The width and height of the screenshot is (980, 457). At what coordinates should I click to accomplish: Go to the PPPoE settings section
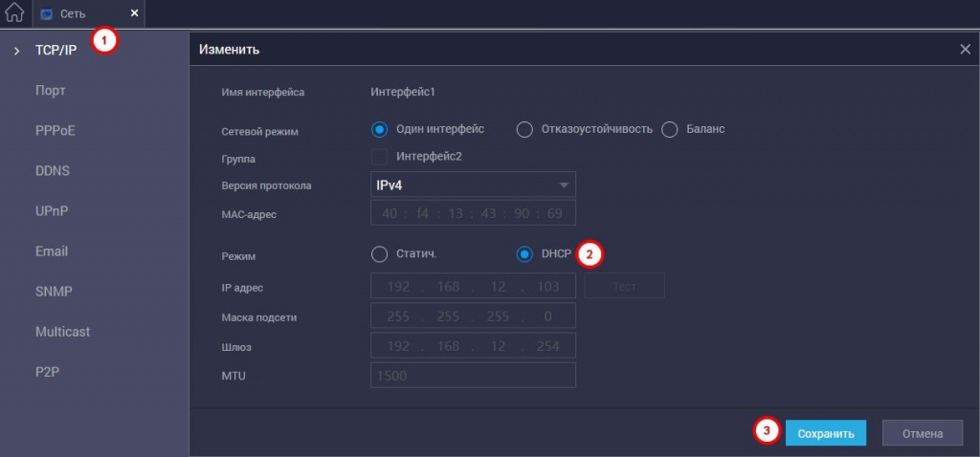55,131
